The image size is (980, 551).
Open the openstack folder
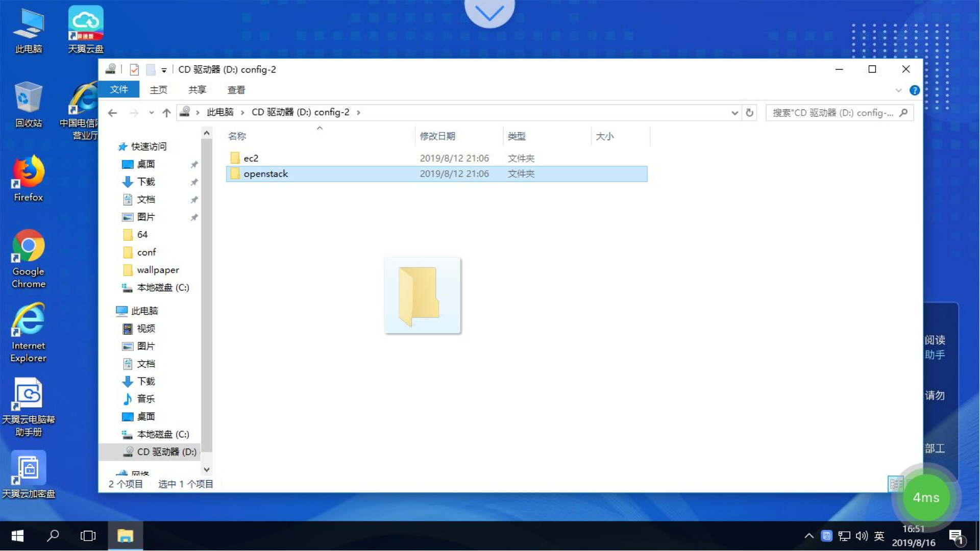coord(265,173)
